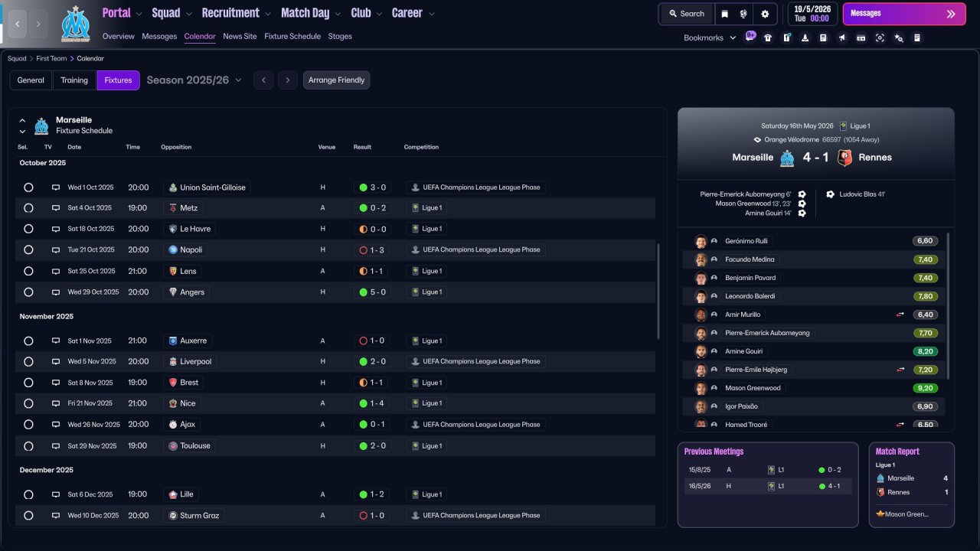Click the fixtures list vertical scrollbar
This screenshot has height=551, width=980.
pyautogui.click(x=658, y=291)
